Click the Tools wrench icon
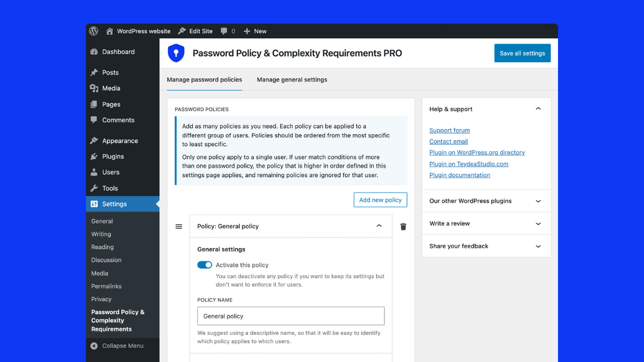The height and width of the screenshot is (362, 644). coord(94,188)
